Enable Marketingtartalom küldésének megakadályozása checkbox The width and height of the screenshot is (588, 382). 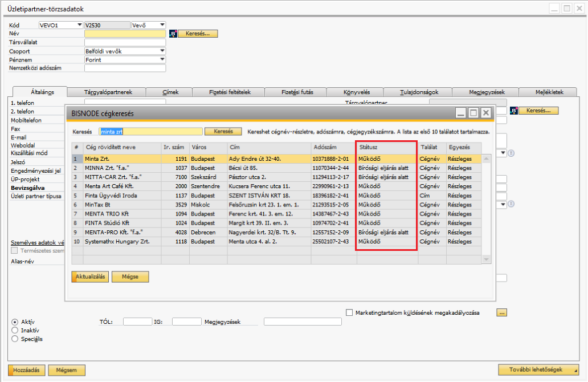click(x=350, y=312)
